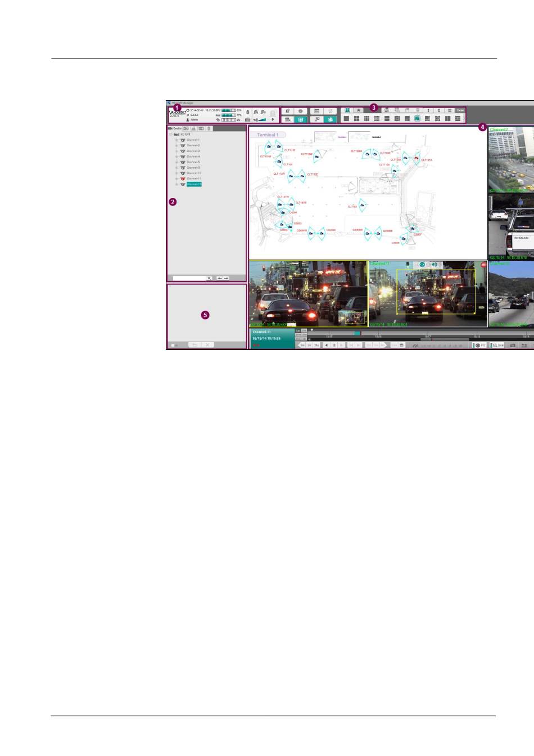Click the lock icon in status panel
Screen dimensions: 534x756
click(x=248, y=112)
